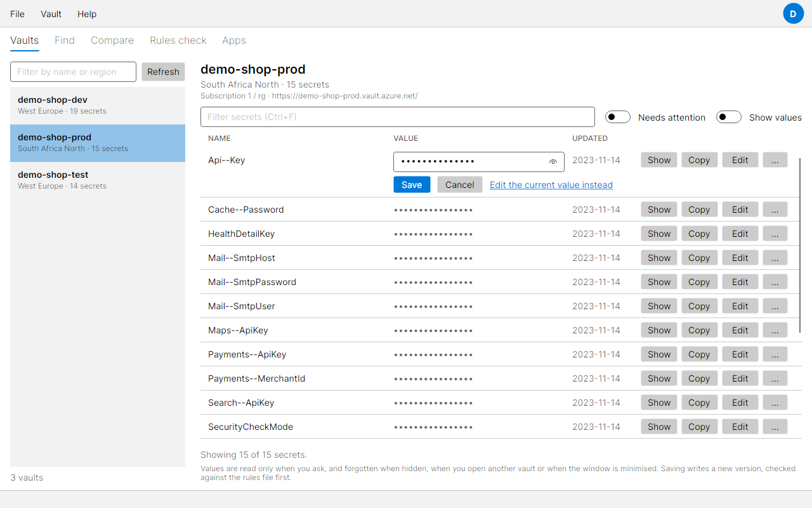Copy the Cache--Password secret
Viewport: 812px width, 508px height.
[x=699, y=210]
